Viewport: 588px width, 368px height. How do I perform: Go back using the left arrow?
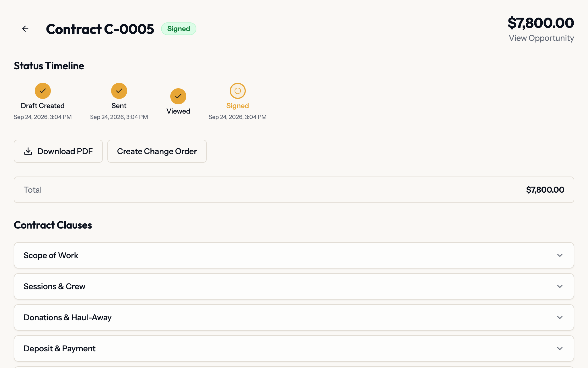click(x=25, y=29)
